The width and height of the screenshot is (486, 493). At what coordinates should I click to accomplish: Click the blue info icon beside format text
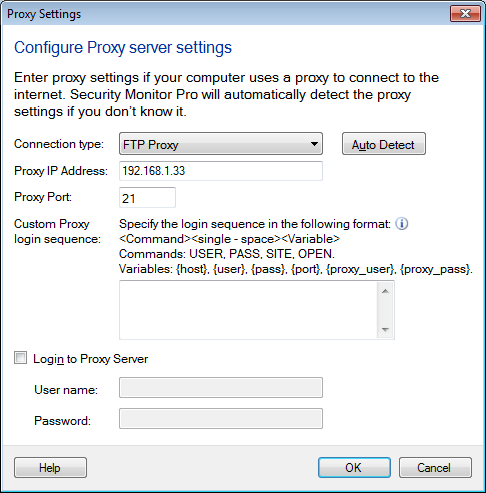tap(402, 224)
